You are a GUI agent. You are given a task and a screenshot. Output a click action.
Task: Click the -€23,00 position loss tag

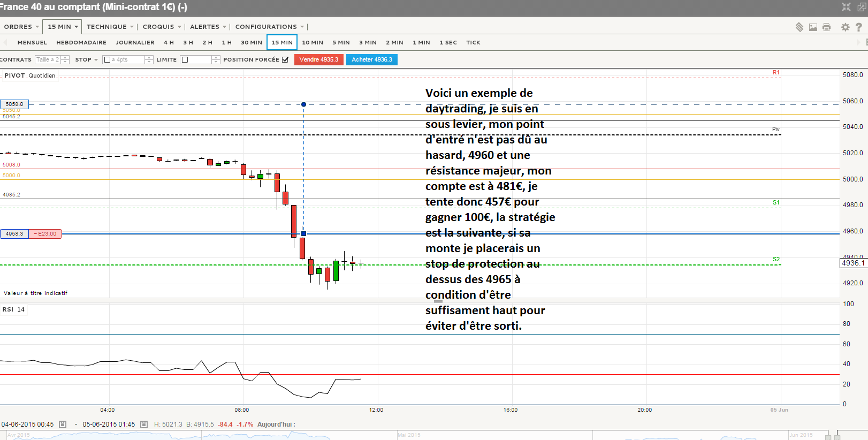pos(45,234)
